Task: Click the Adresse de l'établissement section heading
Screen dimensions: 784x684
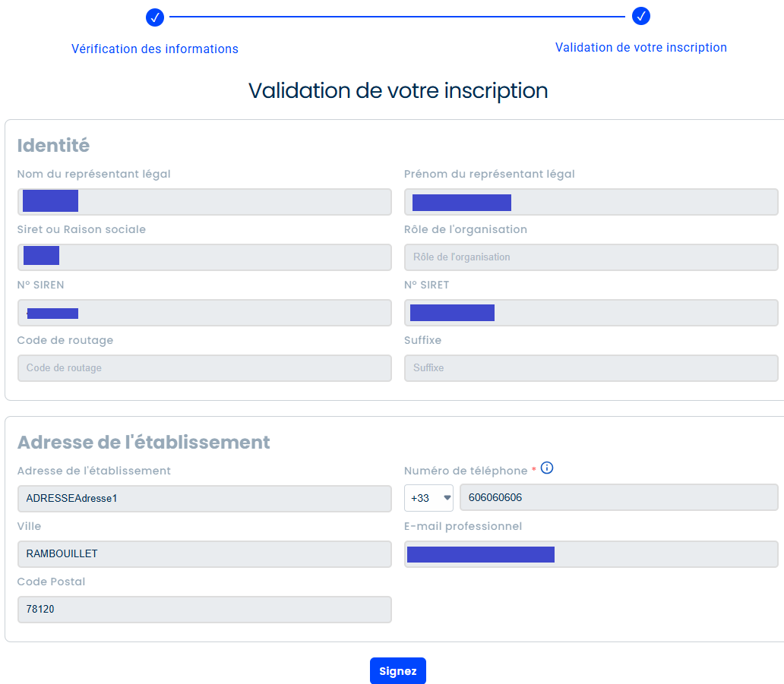Action: [x=144, y=442]
